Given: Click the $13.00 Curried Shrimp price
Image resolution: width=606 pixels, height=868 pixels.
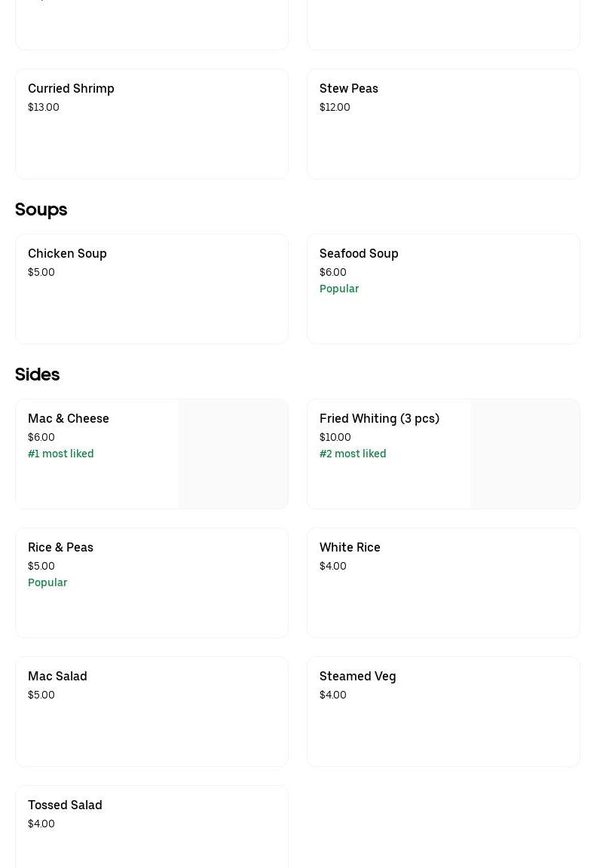Looking at the screenshot, I should coord(44,107).
